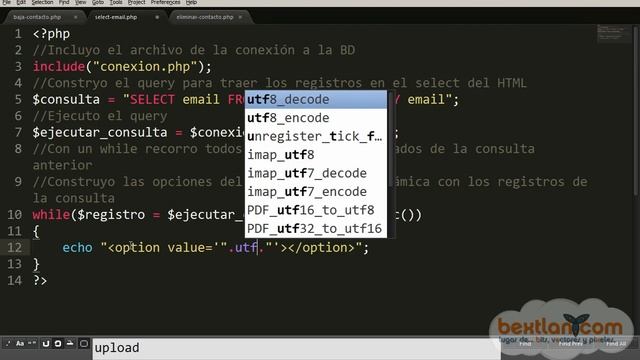Click the "conexion.php" string on line 3

coord(145,67)
